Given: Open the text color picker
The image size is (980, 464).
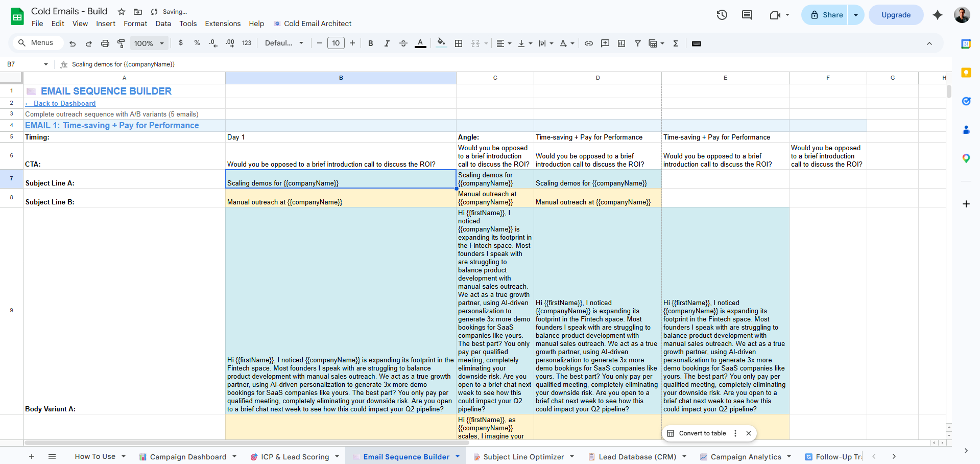Looking at the screenshot, I should (420, 43).
